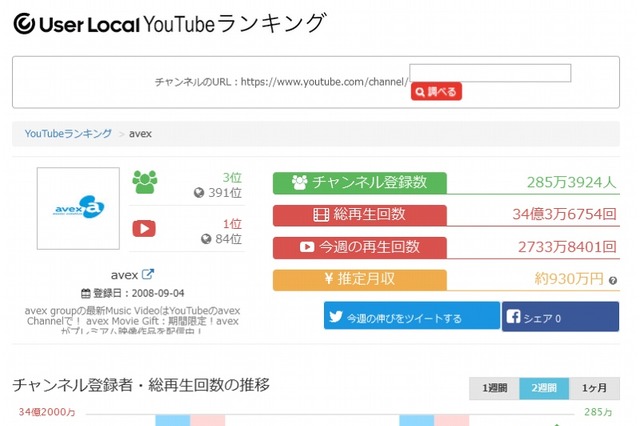Click the red 調べる search button
Screen dimensions: 640x426
pyautogui.click(x=436, y=91)
